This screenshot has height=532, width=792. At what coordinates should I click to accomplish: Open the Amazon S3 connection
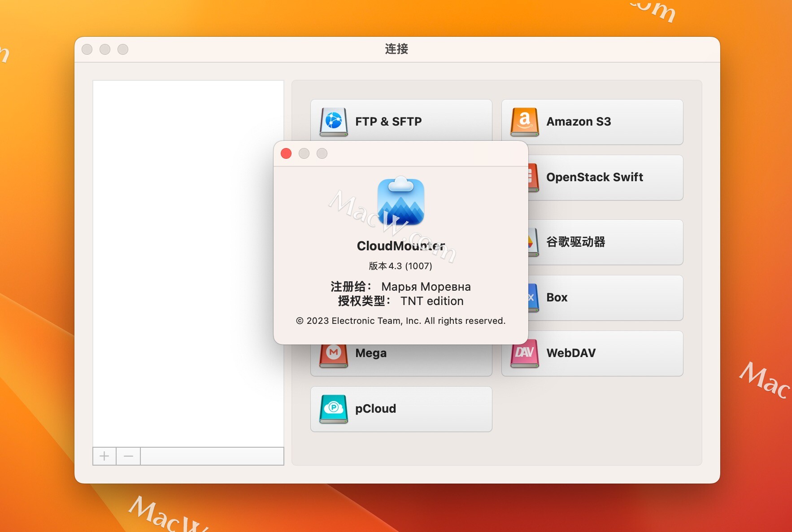525,122
